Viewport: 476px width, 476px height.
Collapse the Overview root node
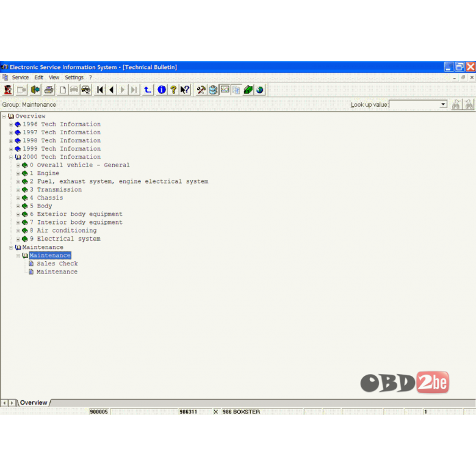coord(4,117)
